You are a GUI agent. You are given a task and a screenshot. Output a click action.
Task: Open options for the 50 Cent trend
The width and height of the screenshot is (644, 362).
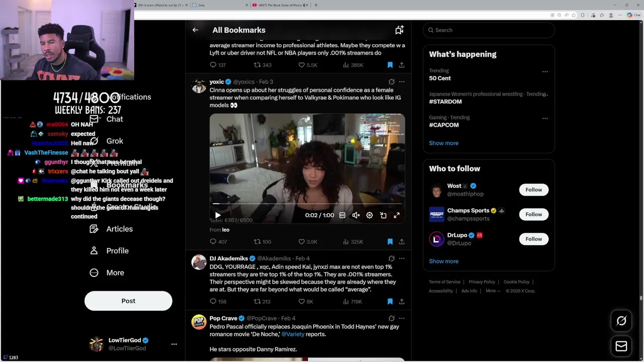tap(545, 71)
